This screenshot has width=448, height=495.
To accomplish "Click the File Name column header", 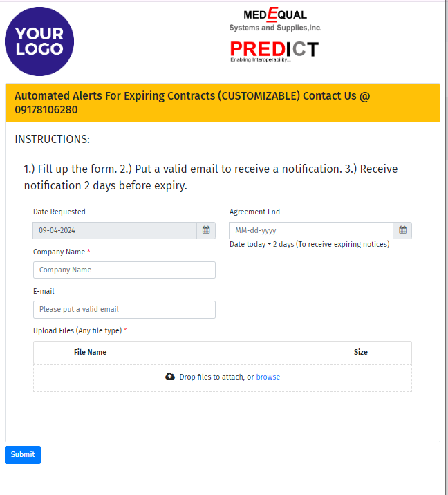I will (x=91, y=352).
